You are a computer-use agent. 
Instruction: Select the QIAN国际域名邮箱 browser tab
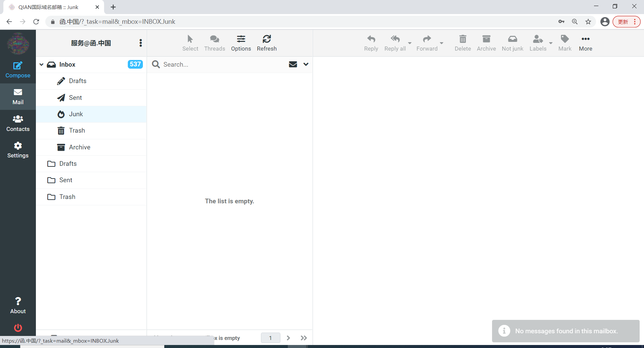coord(54,7)
